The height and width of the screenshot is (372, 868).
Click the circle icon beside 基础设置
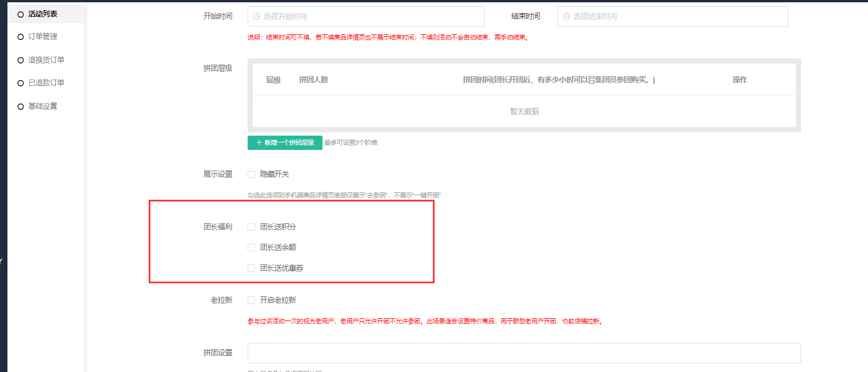[x=21, y=106]
